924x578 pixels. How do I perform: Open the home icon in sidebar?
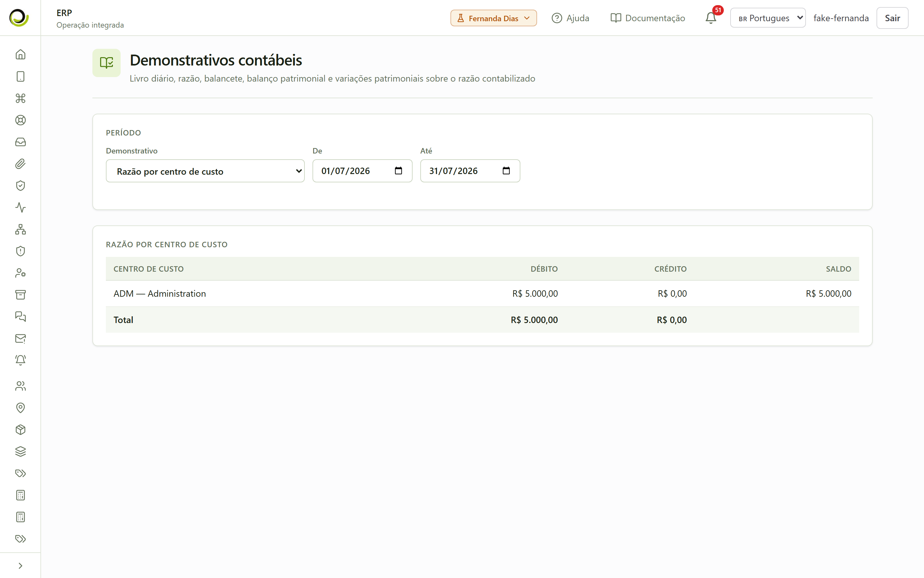(x=20, y=55)
